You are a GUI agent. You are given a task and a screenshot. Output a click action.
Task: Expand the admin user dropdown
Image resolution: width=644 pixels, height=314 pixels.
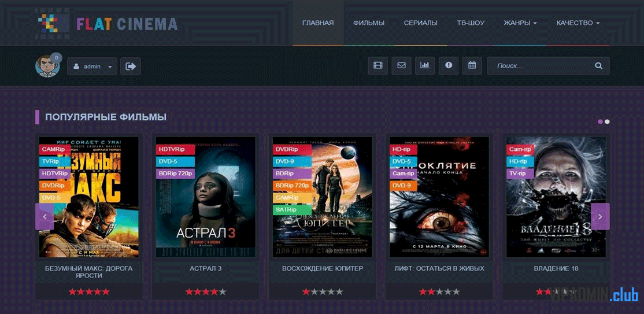pyautogui.click(x=92, y=66)
